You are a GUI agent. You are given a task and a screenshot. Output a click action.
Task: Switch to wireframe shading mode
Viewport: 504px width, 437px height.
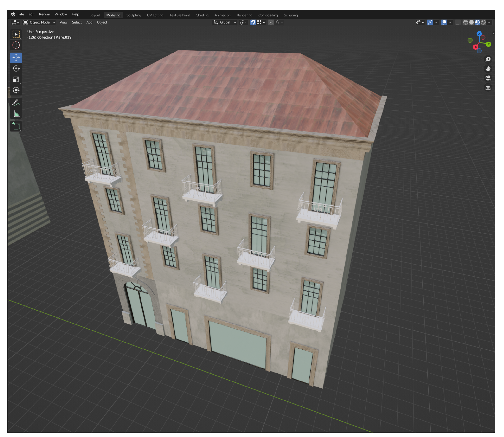[x=465, y=22]
